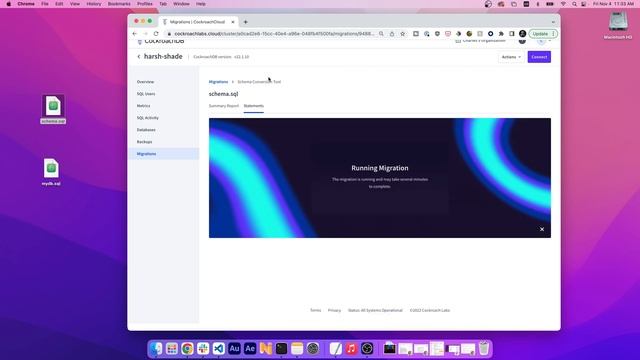Go back using the browser back arrow

(x=135, y=34)
